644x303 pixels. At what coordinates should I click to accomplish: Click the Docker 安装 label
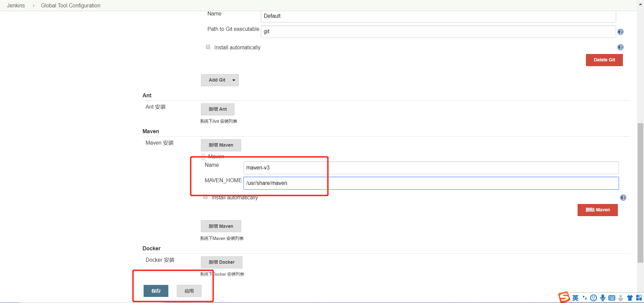[x=160, y=260]
